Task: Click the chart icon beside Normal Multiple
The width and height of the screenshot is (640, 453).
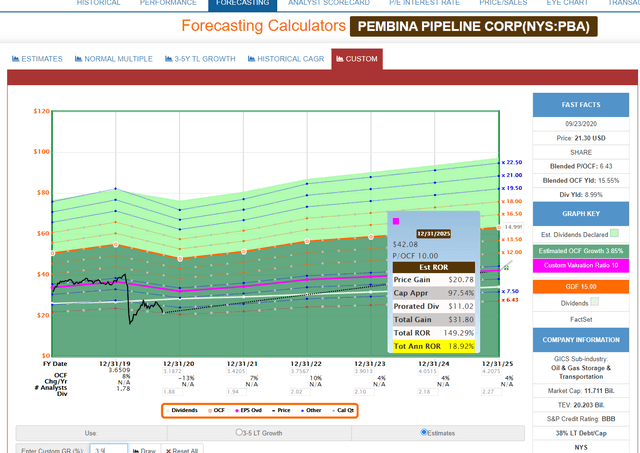Action: pyautogui.click(x=78, y=59)
